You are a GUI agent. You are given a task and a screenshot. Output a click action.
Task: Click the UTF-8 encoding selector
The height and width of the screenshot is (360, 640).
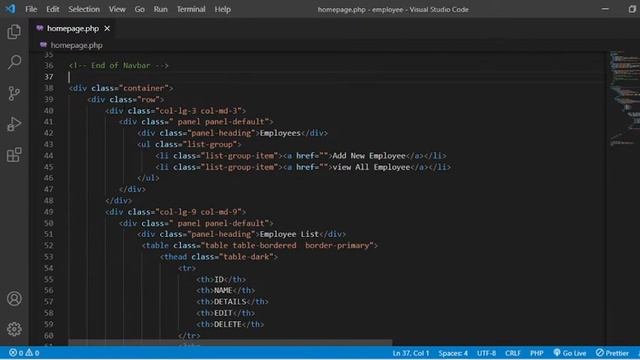486,353
